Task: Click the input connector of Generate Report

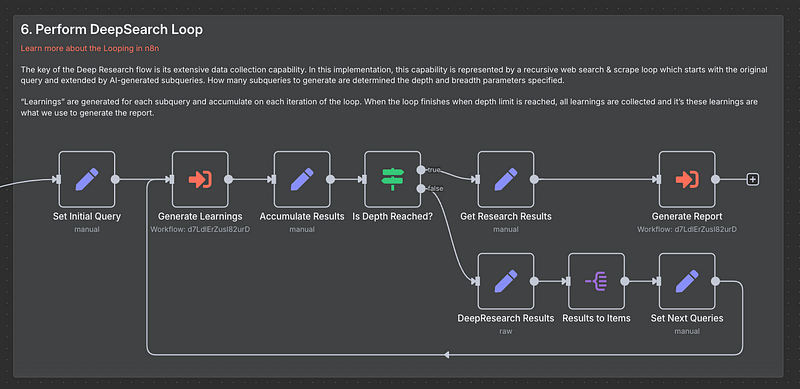Action: pos(658,179)
